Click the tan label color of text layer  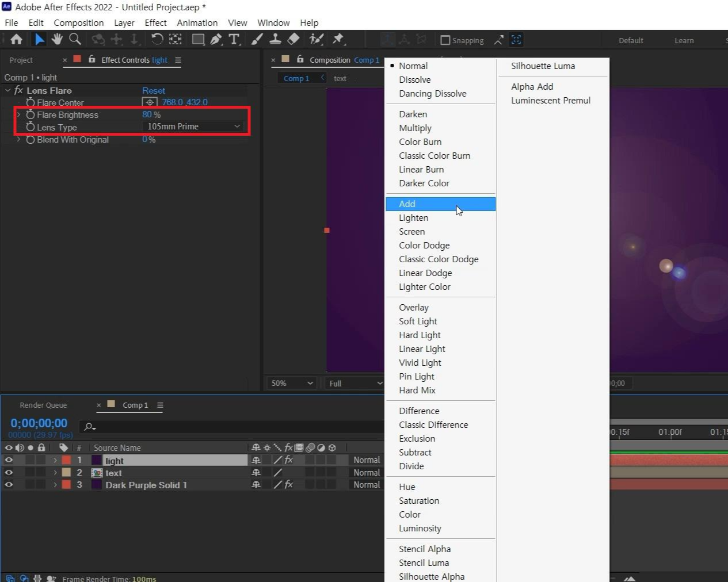(x=67, y=472)
